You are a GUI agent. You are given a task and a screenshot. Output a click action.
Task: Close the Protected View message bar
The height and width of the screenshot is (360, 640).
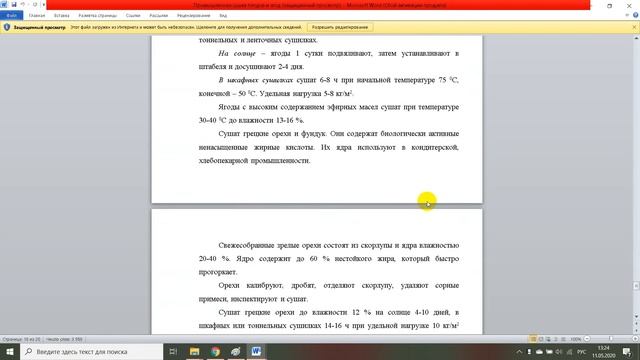(x=634, y=27)
